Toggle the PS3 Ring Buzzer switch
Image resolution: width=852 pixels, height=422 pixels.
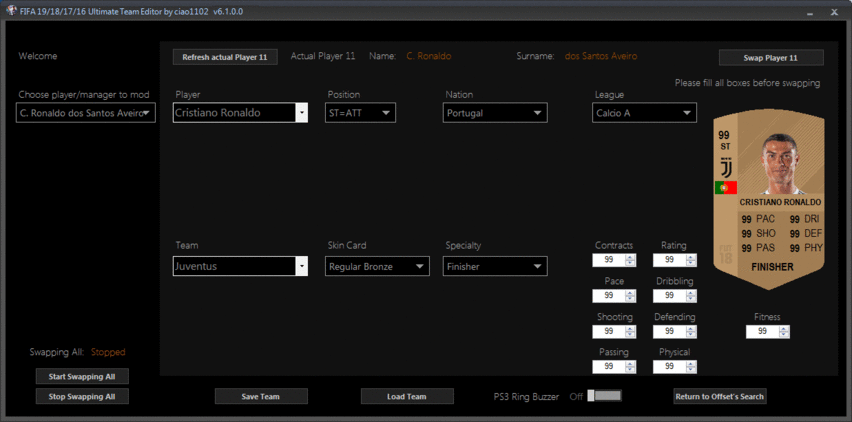[x=605, y=396]
